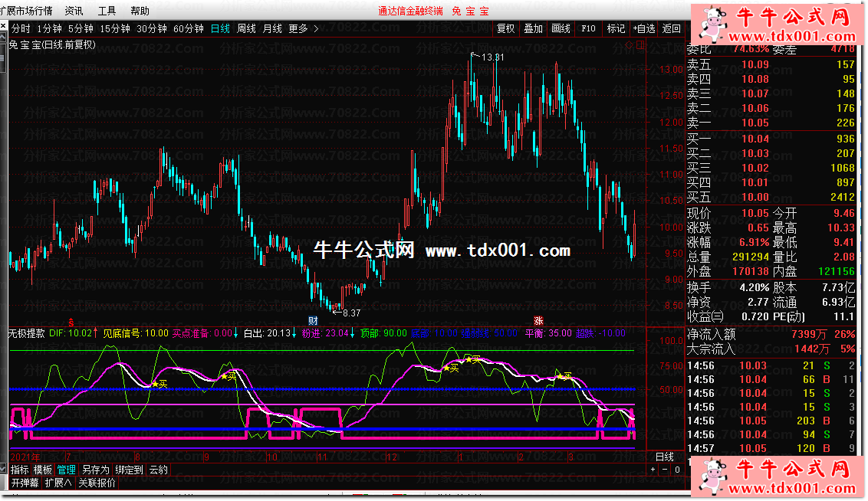868x501 pixels.
Task: Expand the 更多 timeframe options
Action: 301,28
